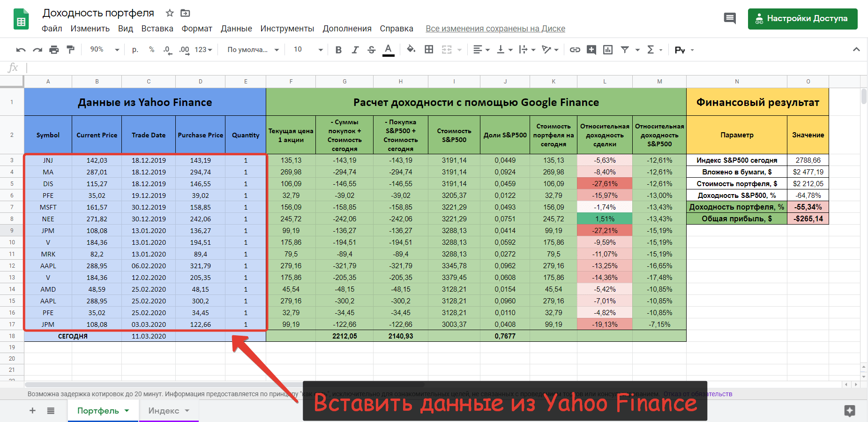
Task: Format as currency with р. button
Action: (135, 50)
